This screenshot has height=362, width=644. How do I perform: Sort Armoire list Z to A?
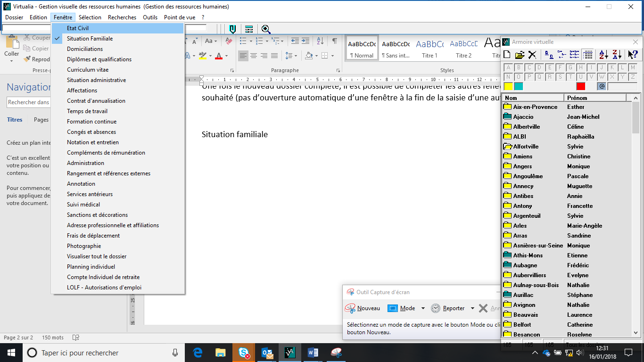(x=617, y=55)
